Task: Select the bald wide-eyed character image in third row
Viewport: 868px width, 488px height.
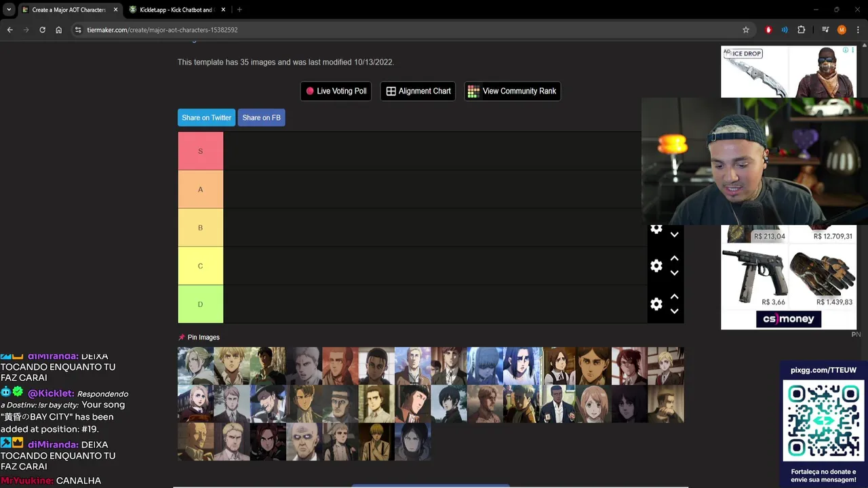Action: tap(304, 442)
